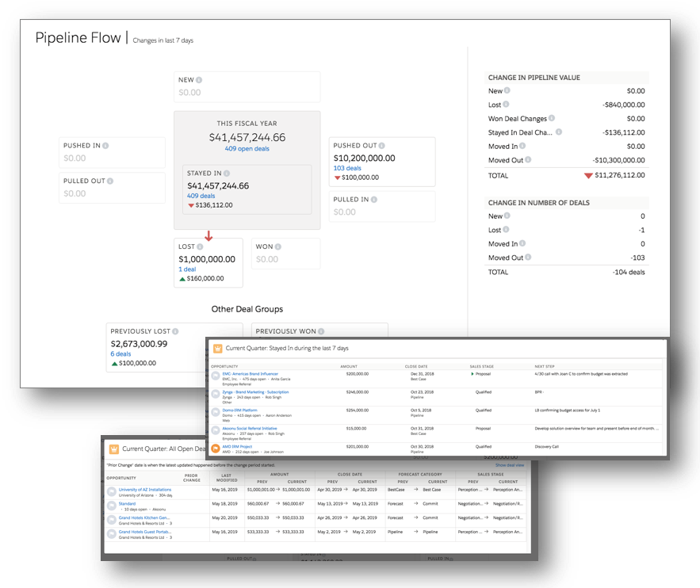Click Lost info icon under Change in Number of Deals
The width and height of the screenshot is (700, 588).
(506, 230)
